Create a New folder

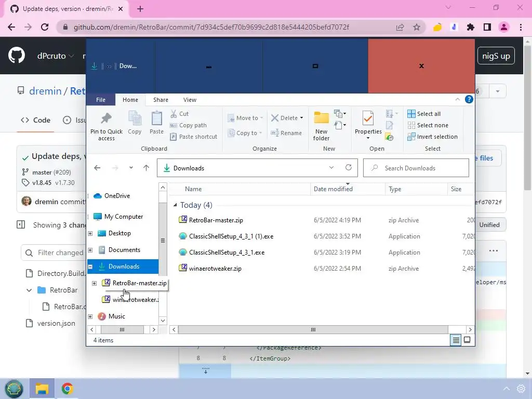pos(321,126)
